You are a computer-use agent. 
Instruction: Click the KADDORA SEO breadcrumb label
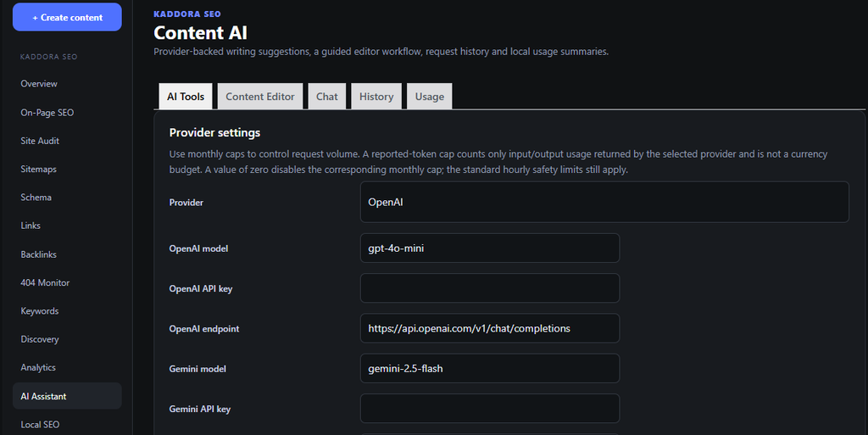click(x=187, y=14)
